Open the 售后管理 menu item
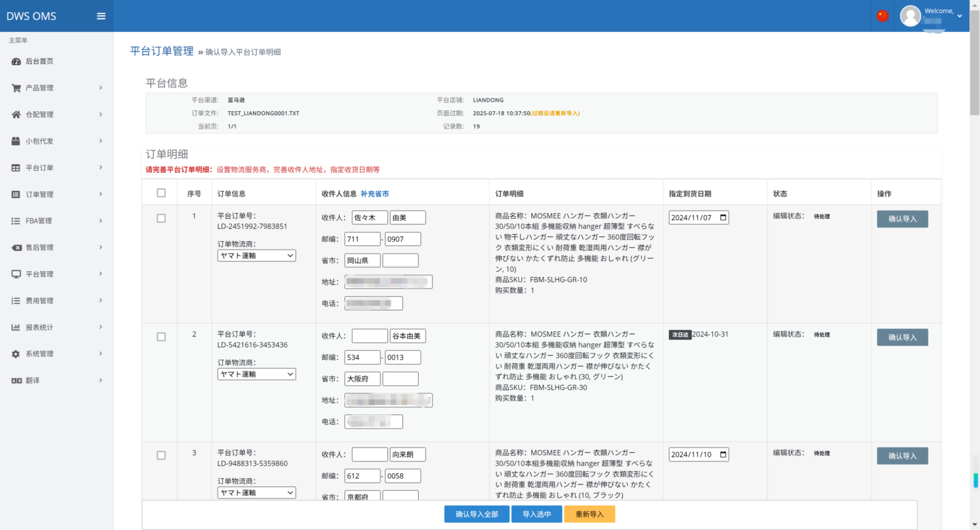 click(x=57, y=248)
